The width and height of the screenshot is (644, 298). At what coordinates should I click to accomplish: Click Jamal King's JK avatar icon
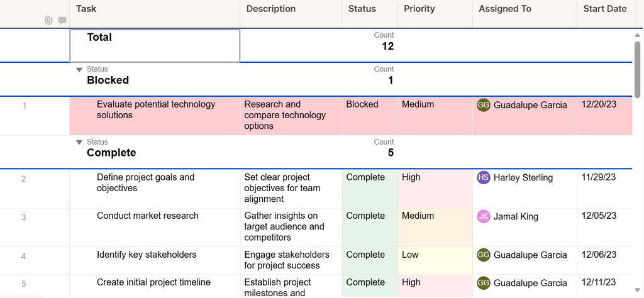(483, 216)
